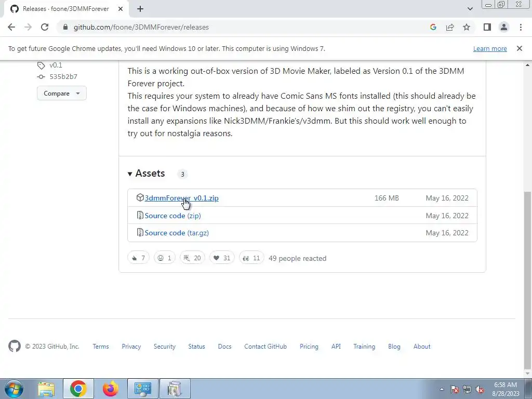Toggle the heart reaction with 31
The height and width of the screenshot is (399, 532).
222,258
